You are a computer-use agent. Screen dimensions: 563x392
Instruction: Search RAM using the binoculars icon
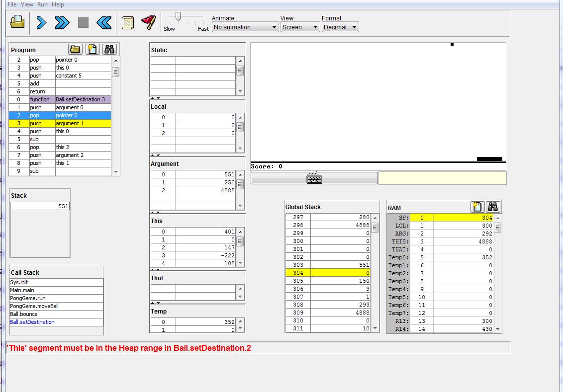point(493,207)
